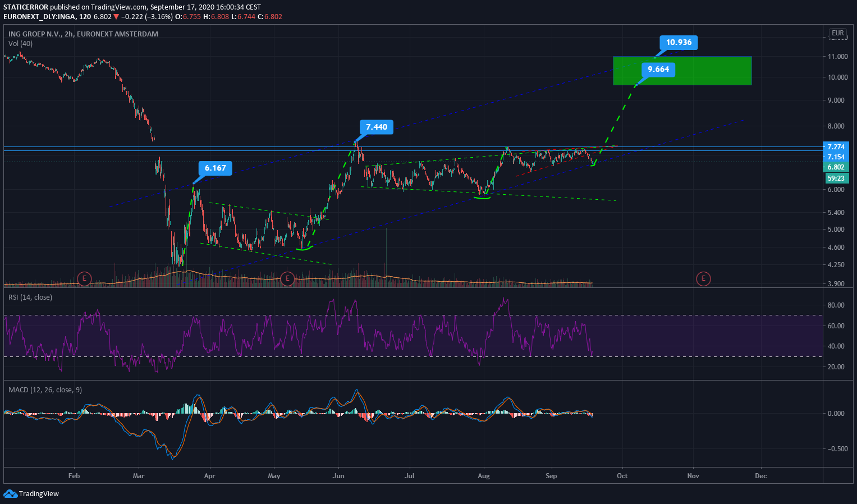Click the 4.250 price axis value
This screenshot has width=857, height=504.
[x=836, y=265]
